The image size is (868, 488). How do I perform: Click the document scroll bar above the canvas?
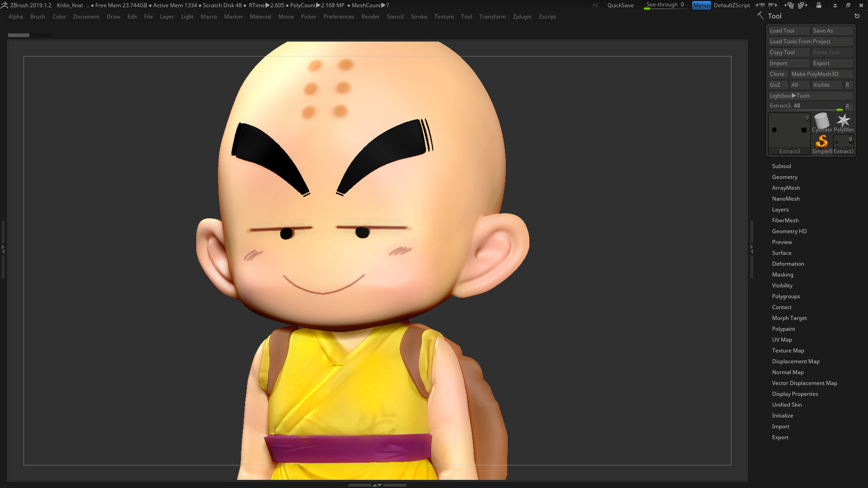(29, 35)
